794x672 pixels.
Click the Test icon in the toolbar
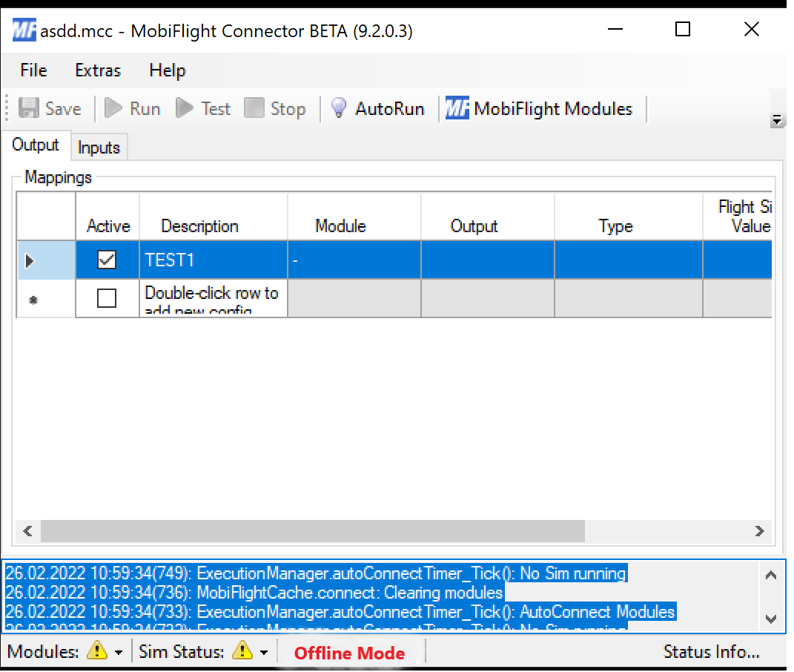point(185,108)
